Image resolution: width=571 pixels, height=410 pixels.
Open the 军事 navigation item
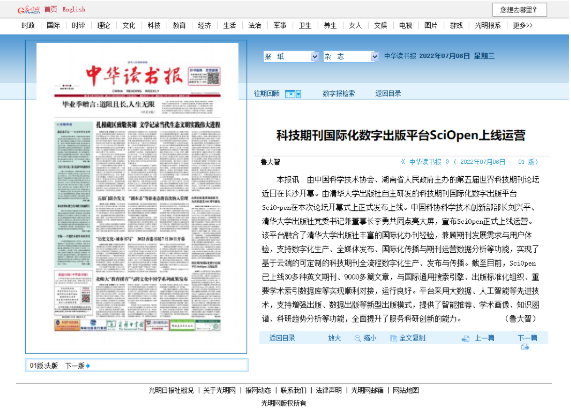280,25
